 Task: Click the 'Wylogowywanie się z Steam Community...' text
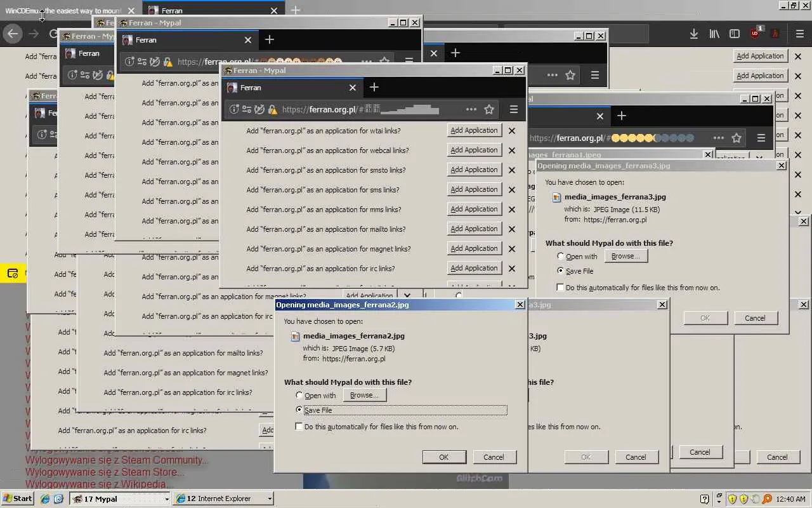(117, 460)
